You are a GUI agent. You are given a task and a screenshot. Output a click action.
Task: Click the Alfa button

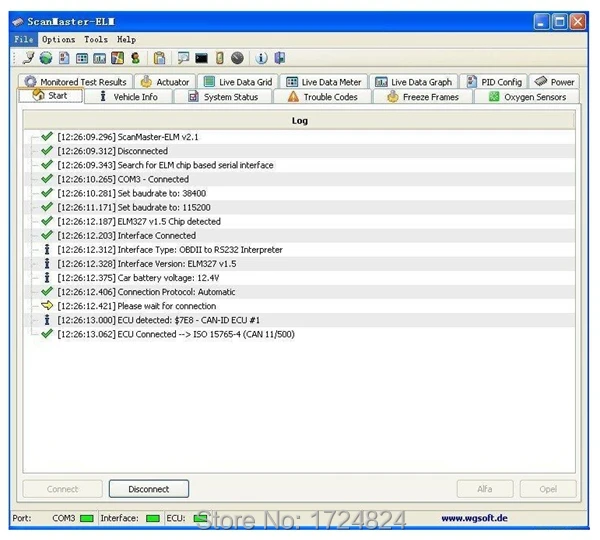(485, 489)
